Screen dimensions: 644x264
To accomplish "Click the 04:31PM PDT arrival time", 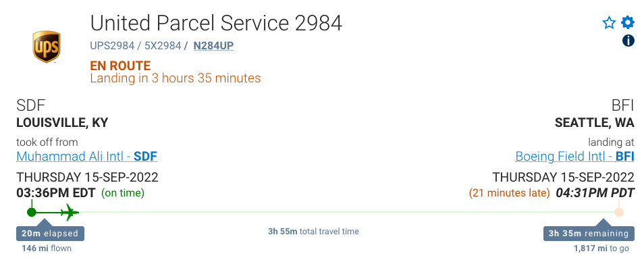I will (595, 192).
